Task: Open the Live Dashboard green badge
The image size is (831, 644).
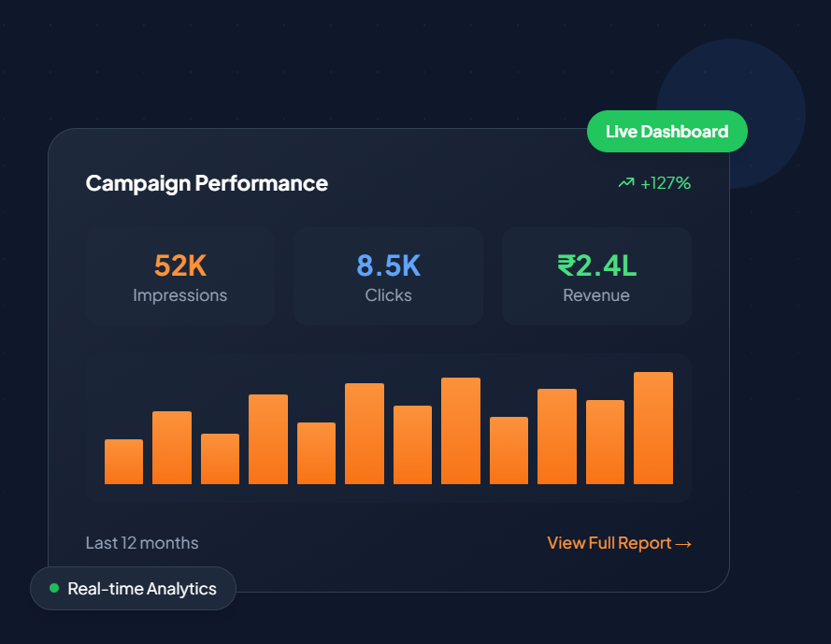Action: [x=666, y=131]
